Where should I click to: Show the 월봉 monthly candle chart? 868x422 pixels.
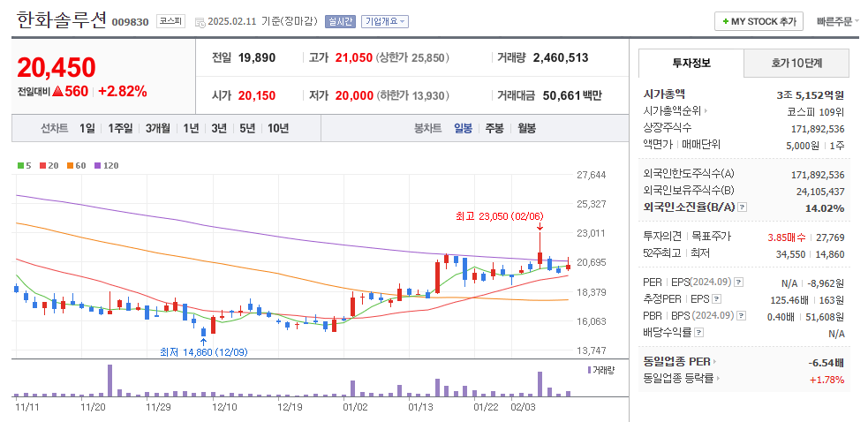(x=526, y=129)
